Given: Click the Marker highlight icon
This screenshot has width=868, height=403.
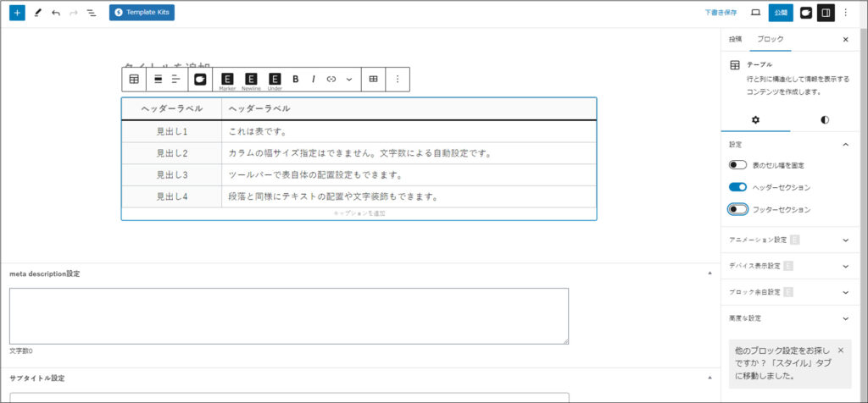Looking at the screenshot, I should pos(227,79).
